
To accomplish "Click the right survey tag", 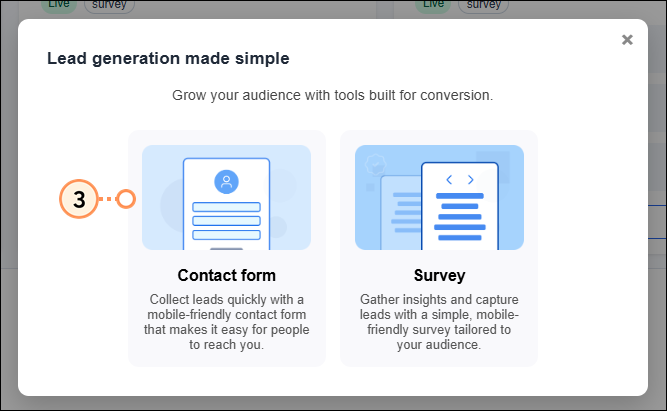I will (483, 4).
